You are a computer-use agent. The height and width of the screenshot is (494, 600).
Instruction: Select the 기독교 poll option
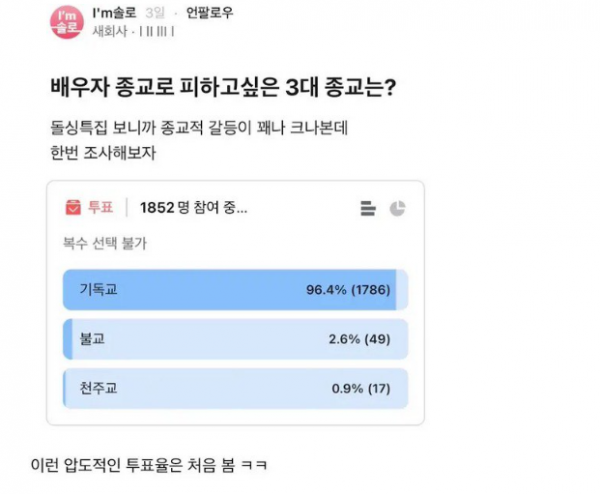(x=235, y=290)
